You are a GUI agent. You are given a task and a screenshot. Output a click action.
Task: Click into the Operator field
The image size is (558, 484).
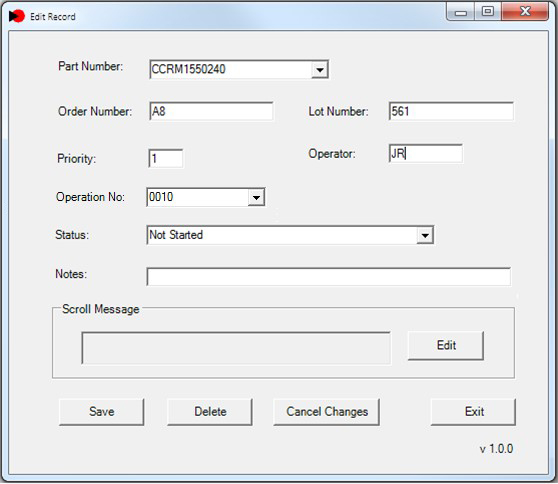426,154
